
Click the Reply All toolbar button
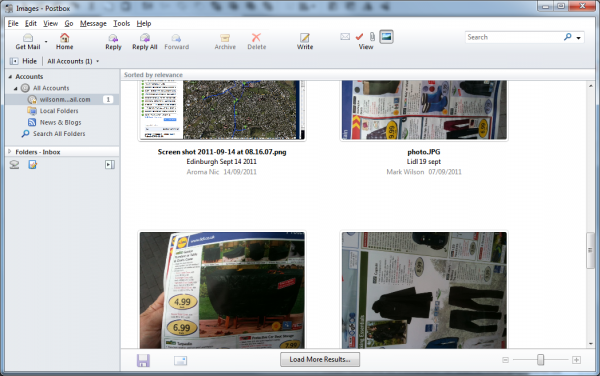tap(145, 41)
